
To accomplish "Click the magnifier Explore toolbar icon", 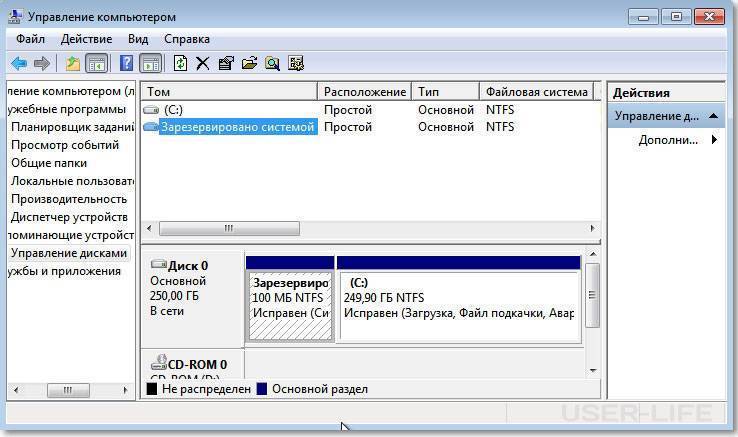I will click(x=273, y=63).
